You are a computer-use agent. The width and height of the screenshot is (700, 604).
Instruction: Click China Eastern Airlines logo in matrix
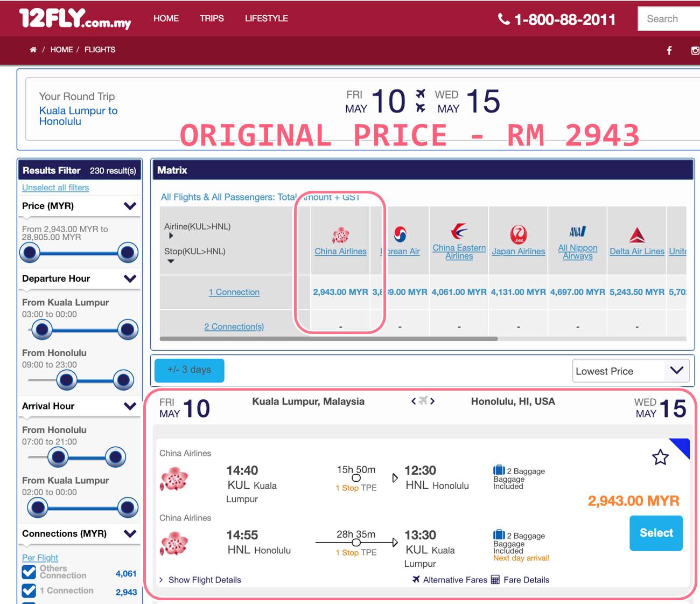tap(459, 231)
